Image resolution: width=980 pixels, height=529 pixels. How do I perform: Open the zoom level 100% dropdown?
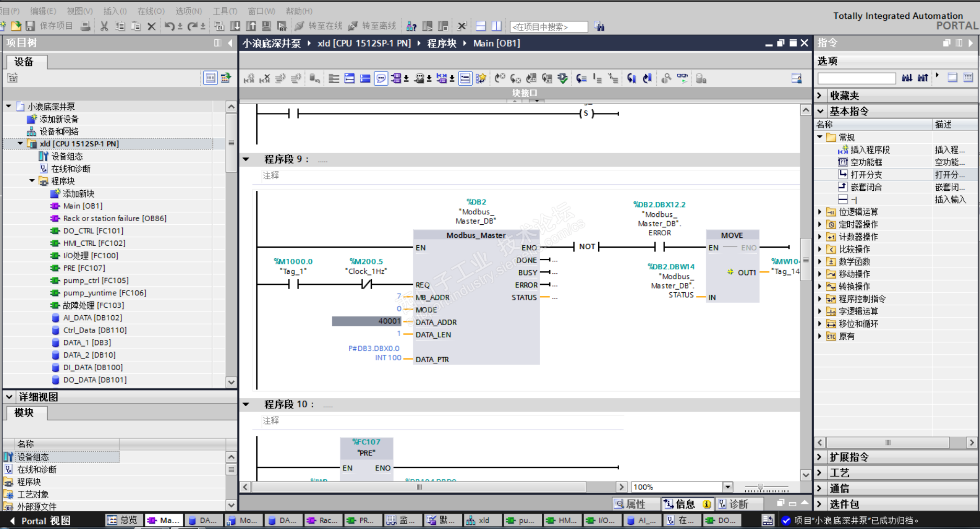[x=727, y=487]
